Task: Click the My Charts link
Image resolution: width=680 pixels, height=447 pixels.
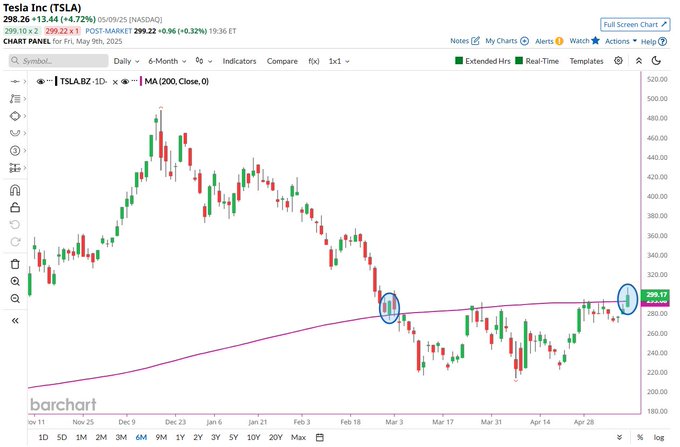Action: pos(501,41)
